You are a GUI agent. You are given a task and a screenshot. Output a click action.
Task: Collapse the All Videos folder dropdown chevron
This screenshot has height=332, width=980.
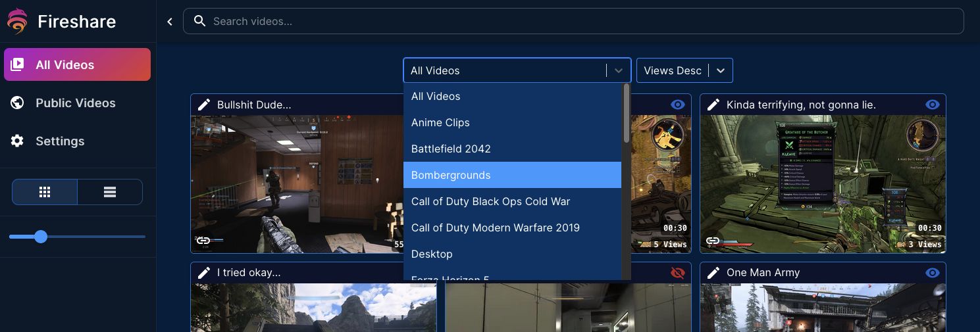coord(619,70)
